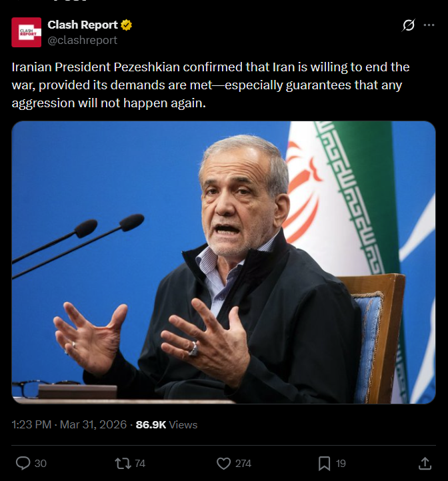This screenshot has height=481, width=448.
Task: Toggle the bookmark icon on the post
Action: [324, 464]
